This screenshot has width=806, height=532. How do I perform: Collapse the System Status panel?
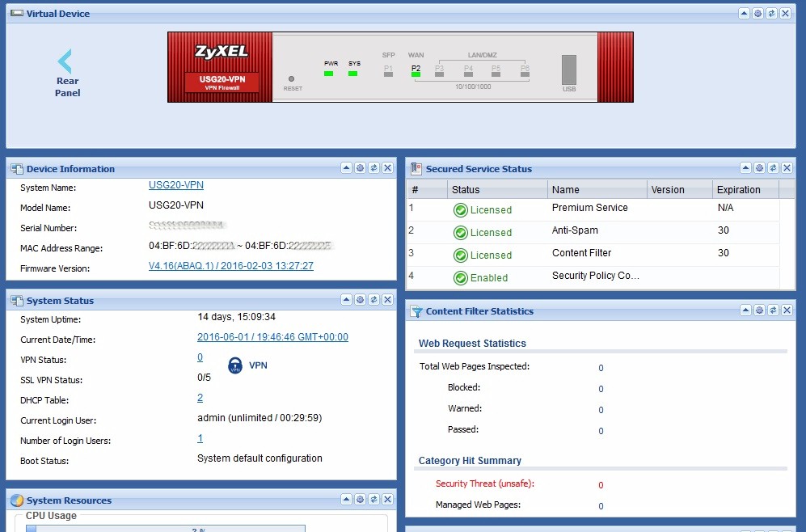point(347,299)
